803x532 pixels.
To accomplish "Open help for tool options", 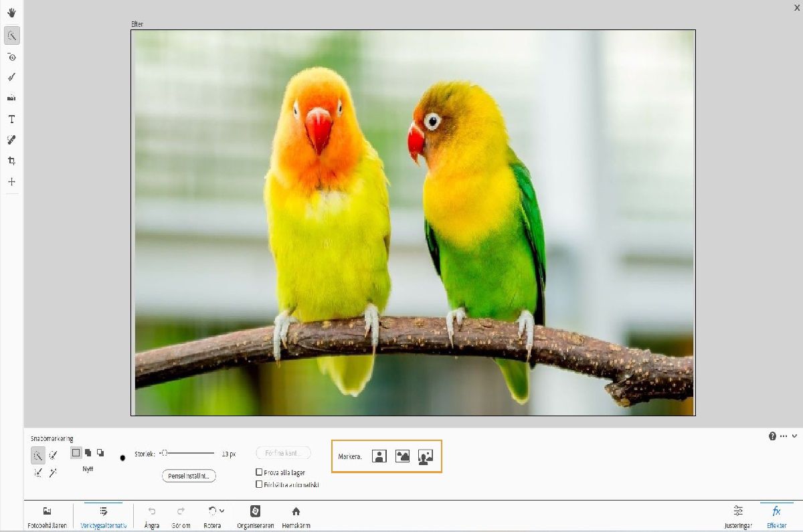I will tap(773, 436).
